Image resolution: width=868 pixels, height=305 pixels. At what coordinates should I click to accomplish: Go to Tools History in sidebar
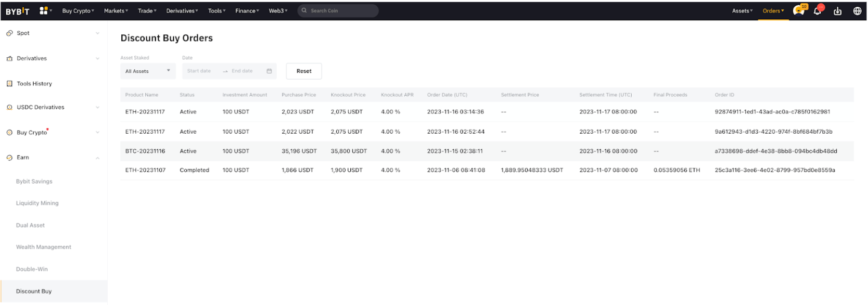point(34,84)
